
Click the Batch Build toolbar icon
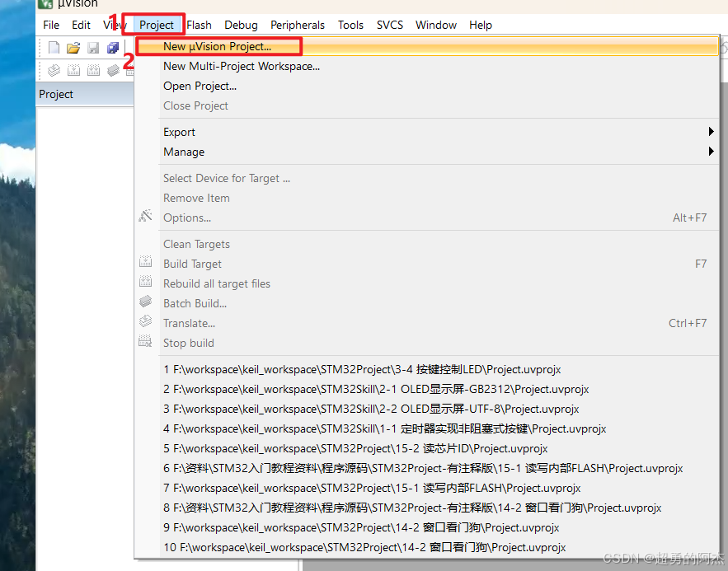pos(113,70)
